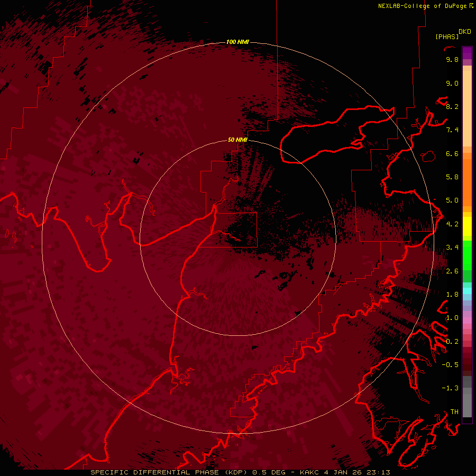Click the 9.8 color scale value
The height and width of the screenshot is (476, 476).
[452, 59]
